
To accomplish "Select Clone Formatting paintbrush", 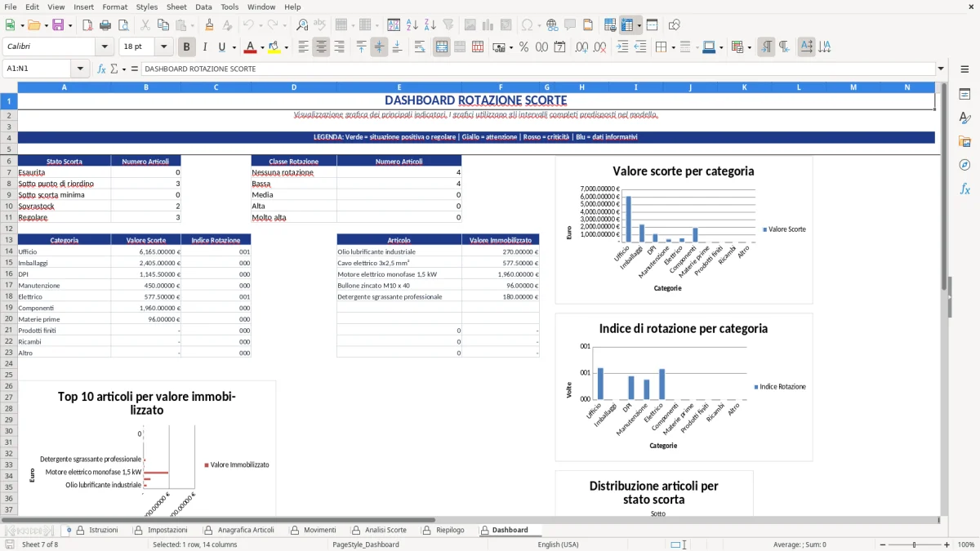I will (210, 25).
